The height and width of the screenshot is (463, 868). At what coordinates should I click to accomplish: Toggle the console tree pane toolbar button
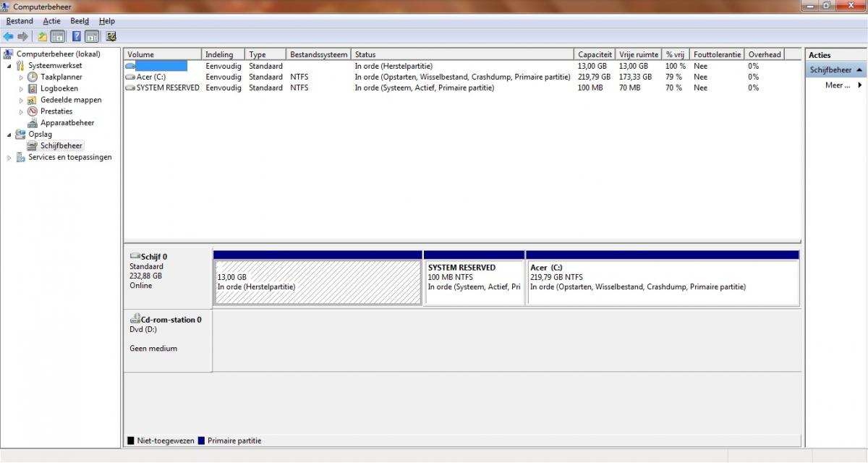click(58, 36)
